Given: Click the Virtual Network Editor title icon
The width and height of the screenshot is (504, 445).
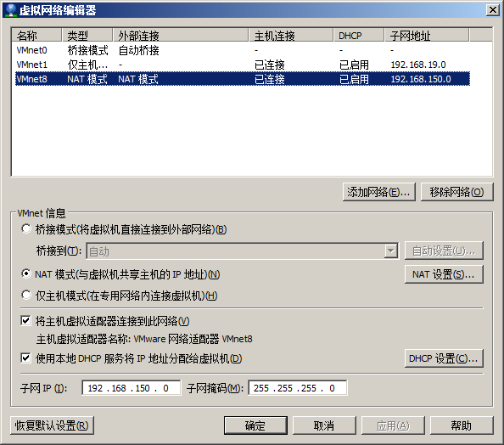Looking at the screenshot, I should (11, 10).
